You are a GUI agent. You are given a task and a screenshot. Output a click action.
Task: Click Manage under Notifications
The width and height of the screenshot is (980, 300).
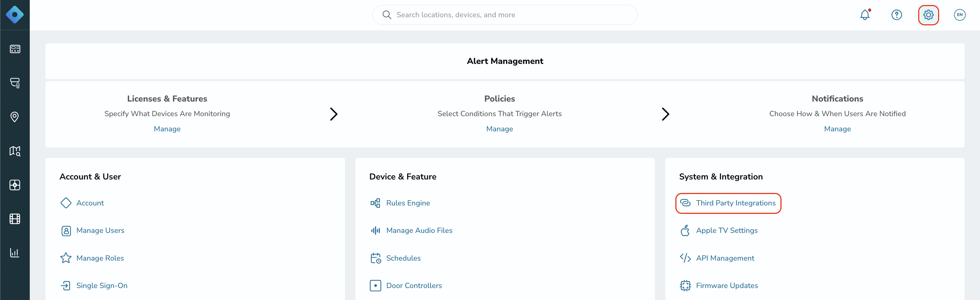click(x=837, y=128)
